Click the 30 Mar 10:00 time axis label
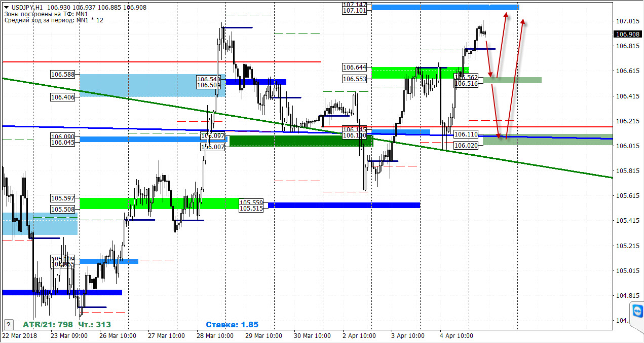The width and height of the screenshot is (644, 343). (313, 336)
